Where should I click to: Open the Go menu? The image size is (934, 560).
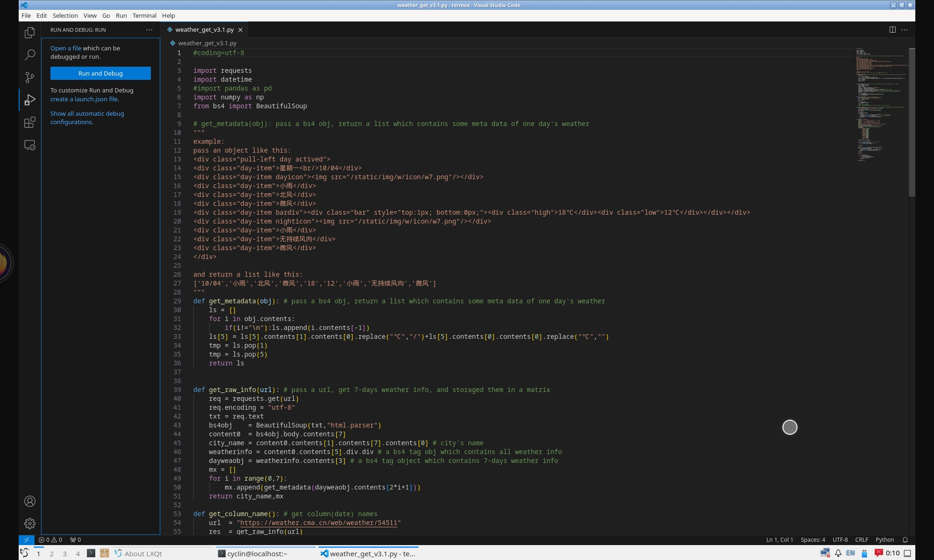tap(106, 15)
